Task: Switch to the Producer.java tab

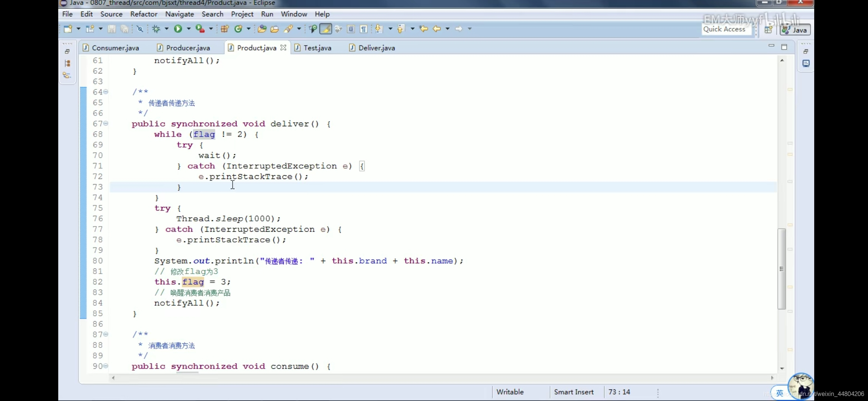Action: [188, 48]
